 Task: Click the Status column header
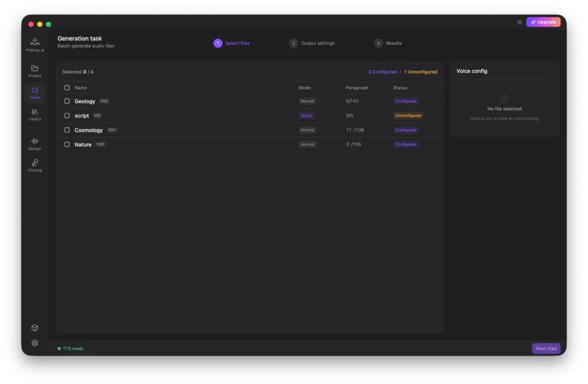(x=400, y=87)
